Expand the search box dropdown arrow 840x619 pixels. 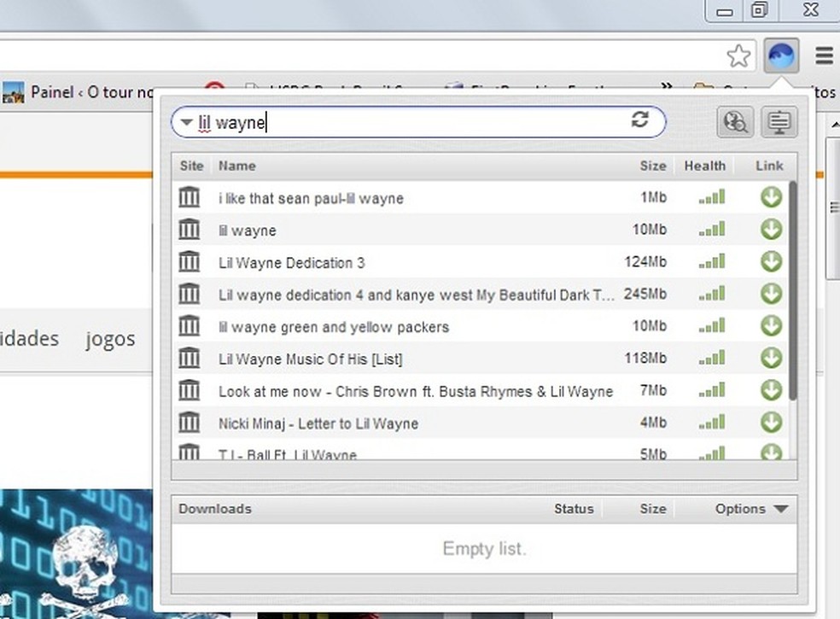186,122
